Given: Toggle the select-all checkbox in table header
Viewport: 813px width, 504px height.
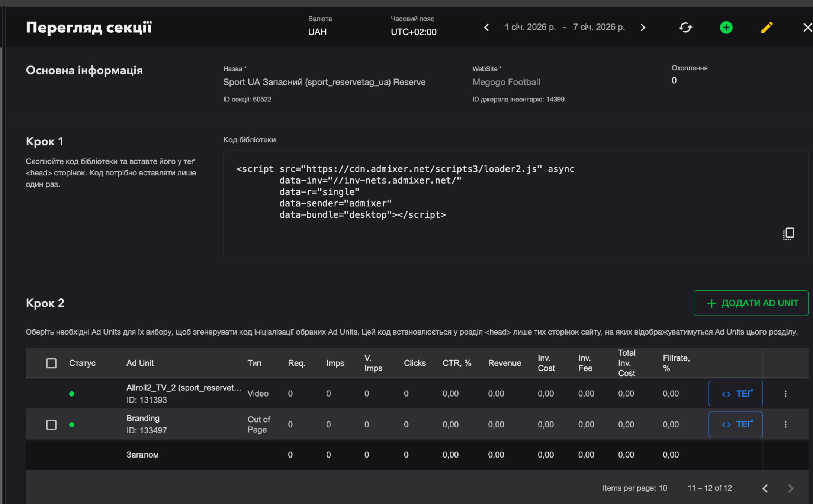Looking at the screenshot, I should (51, 363).
